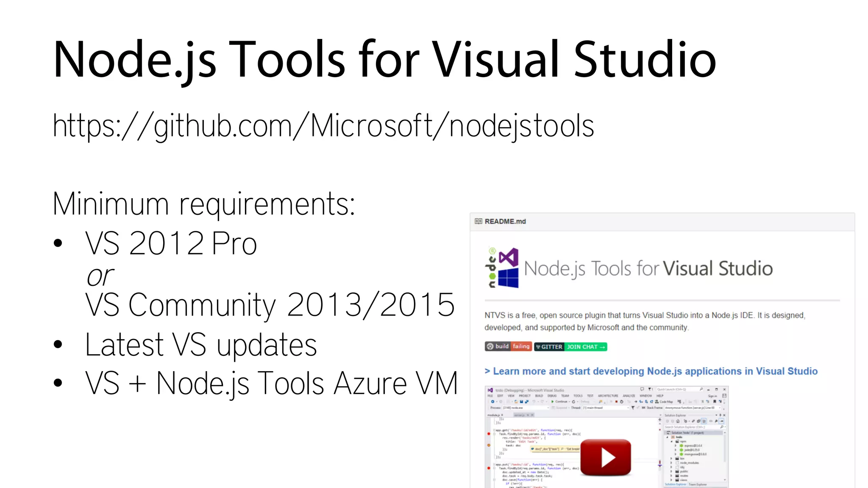Open the Thread main thread dropdown
The width and height of the screenshot is (868, 488).
click(606, 408)
